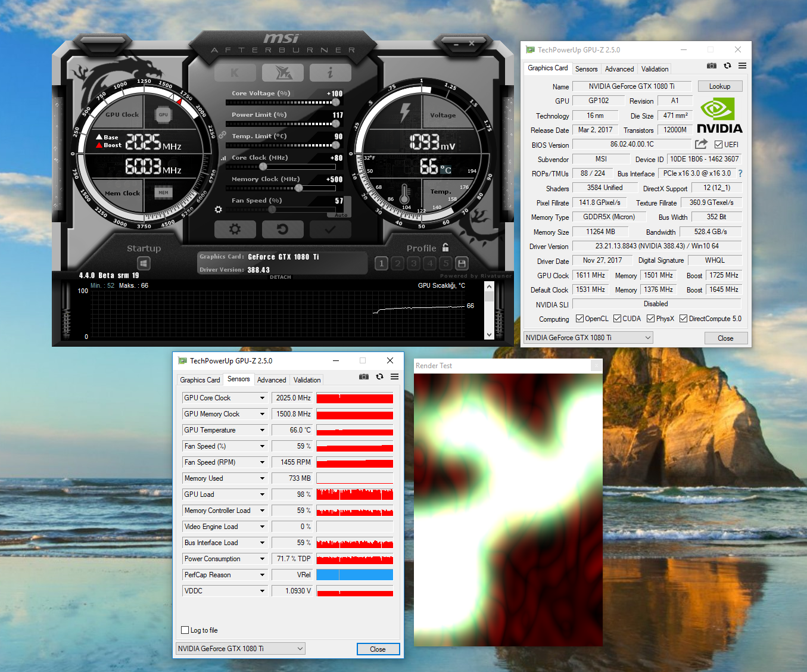Select Afterburner profile slot 1

pyautogui.click(x=382, y=263)
